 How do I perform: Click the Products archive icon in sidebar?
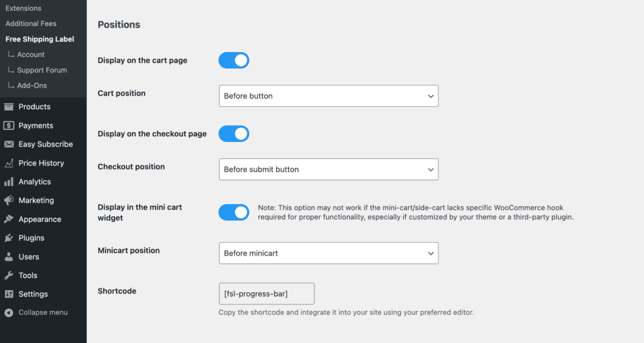coord(9,107)
